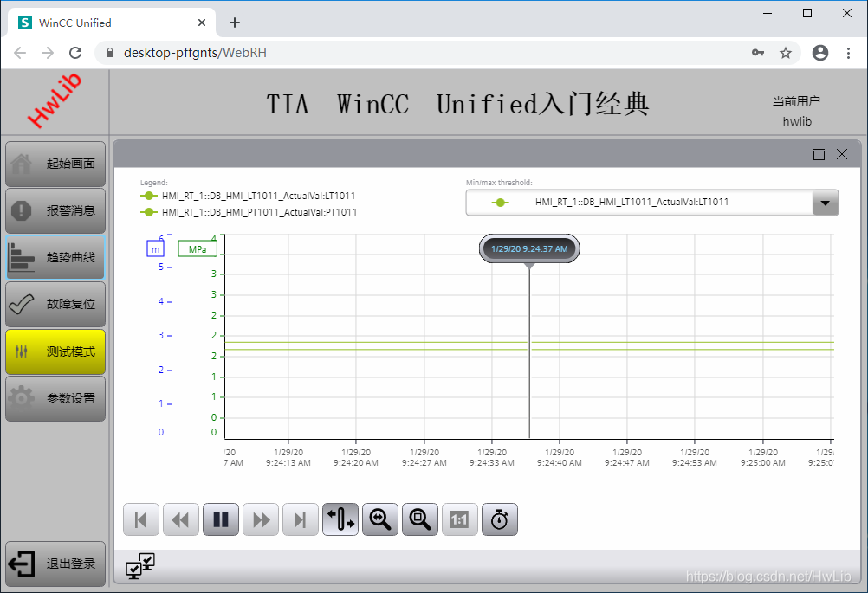Toggle the ruler tool
Screen dimensions: 868x593
pos(340,519)
